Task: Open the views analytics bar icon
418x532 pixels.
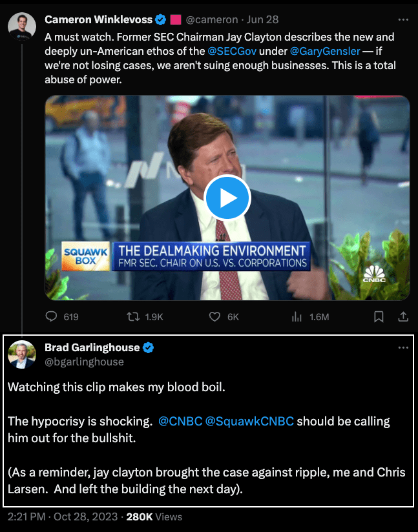Action: (297, 316)
